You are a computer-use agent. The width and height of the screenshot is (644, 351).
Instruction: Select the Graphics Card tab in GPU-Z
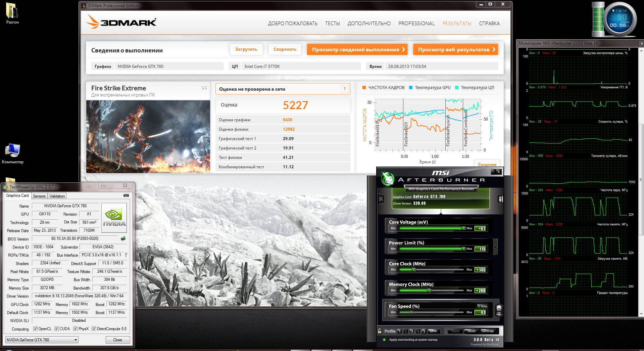17,195
